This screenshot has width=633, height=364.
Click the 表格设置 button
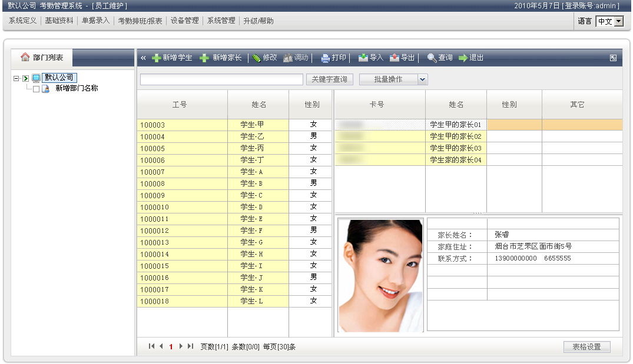[586, 347]
